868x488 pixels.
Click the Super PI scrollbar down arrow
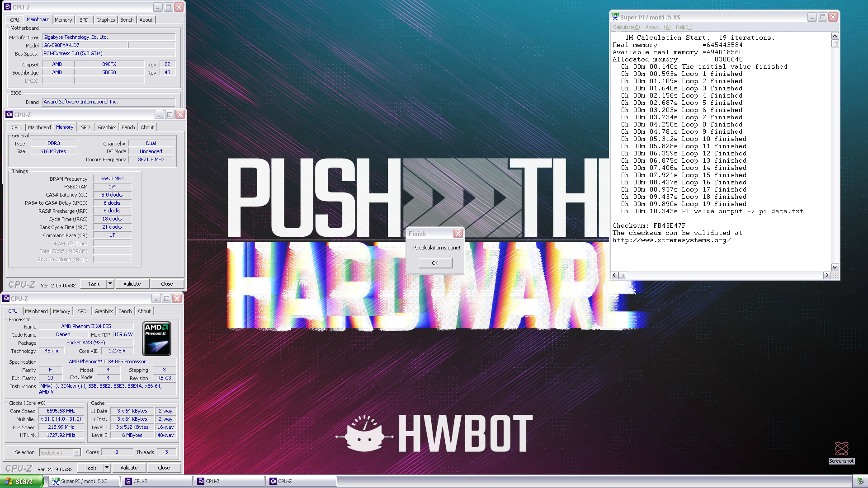click(x=835, y=267)
